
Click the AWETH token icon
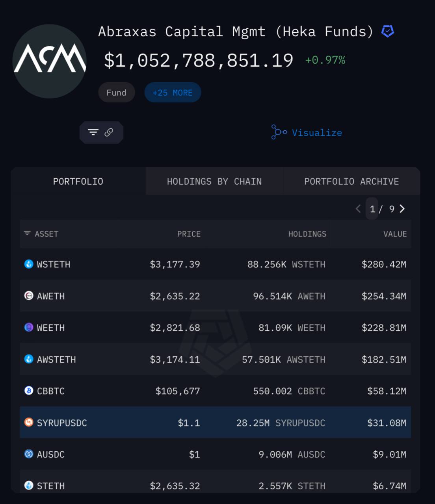[29, 296]
